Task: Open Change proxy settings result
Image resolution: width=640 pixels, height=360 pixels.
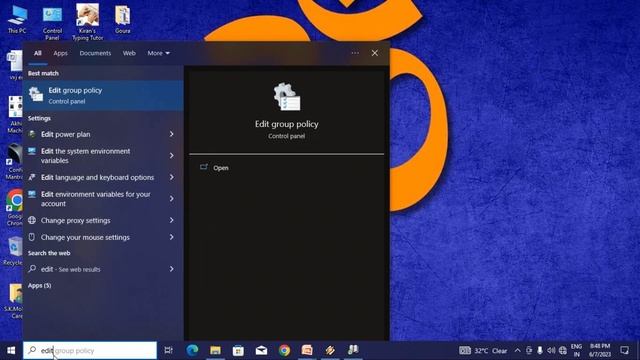Action: tap(76, 220)
